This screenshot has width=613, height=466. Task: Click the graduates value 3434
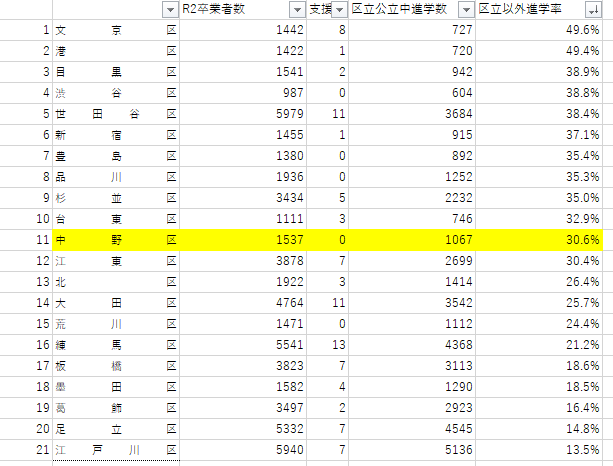point(243,198)
